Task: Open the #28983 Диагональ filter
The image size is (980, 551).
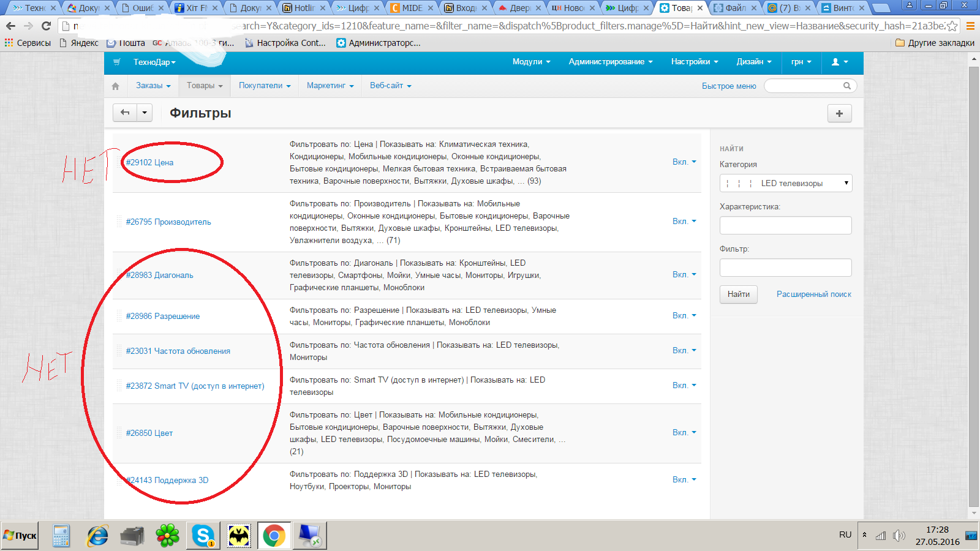Action: coord(159,275)
